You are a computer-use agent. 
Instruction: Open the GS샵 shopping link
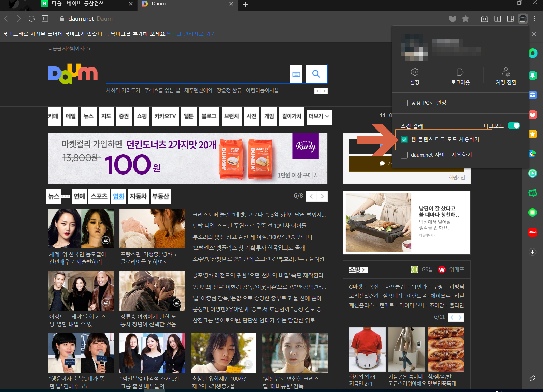[422, 270]
